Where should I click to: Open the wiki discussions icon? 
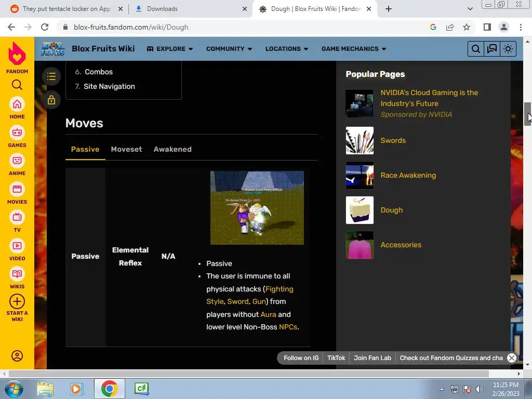click(x=491, y=49)
